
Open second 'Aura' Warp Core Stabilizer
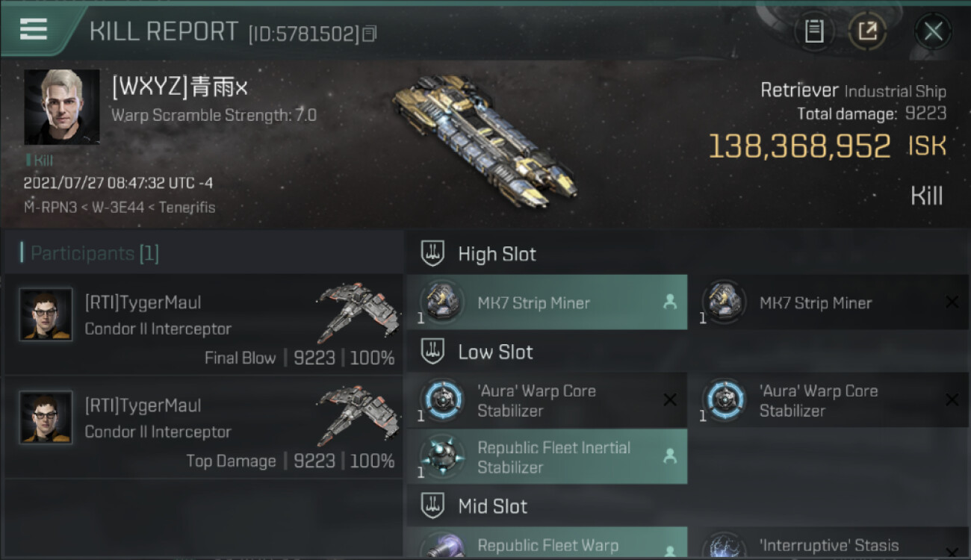click(829, 400)
